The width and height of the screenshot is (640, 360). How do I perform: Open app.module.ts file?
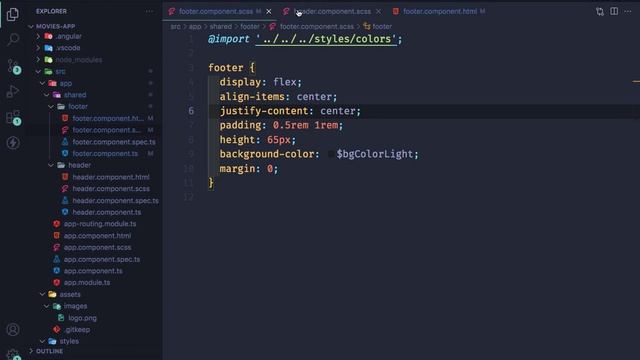[87, 283]
